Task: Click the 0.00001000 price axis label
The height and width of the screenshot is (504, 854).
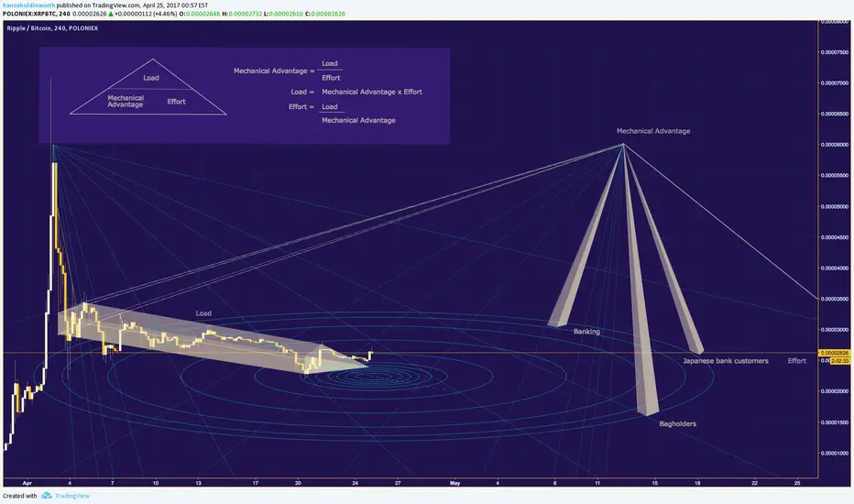Action: 835,453
